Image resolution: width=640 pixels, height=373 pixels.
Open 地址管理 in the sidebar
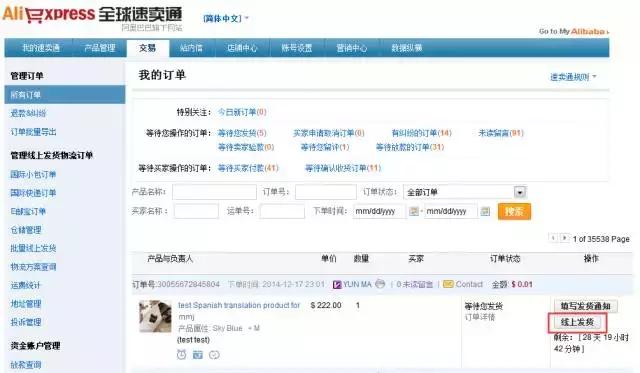pos(26,304)
